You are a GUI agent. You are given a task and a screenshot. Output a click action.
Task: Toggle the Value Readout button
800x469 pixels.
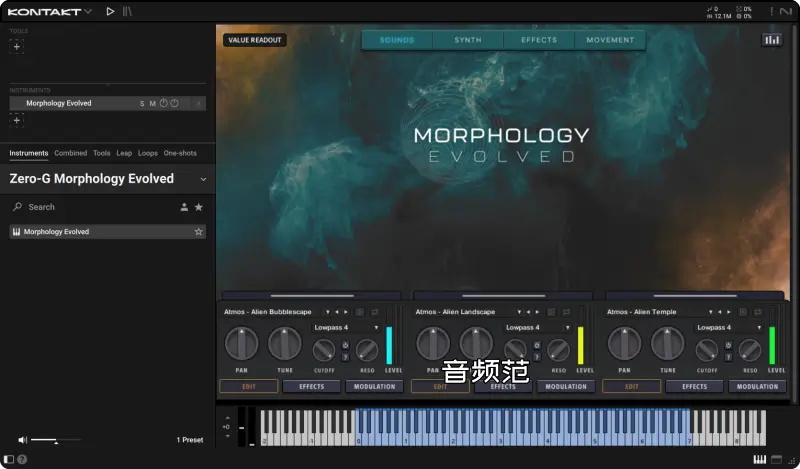[254, 40]
